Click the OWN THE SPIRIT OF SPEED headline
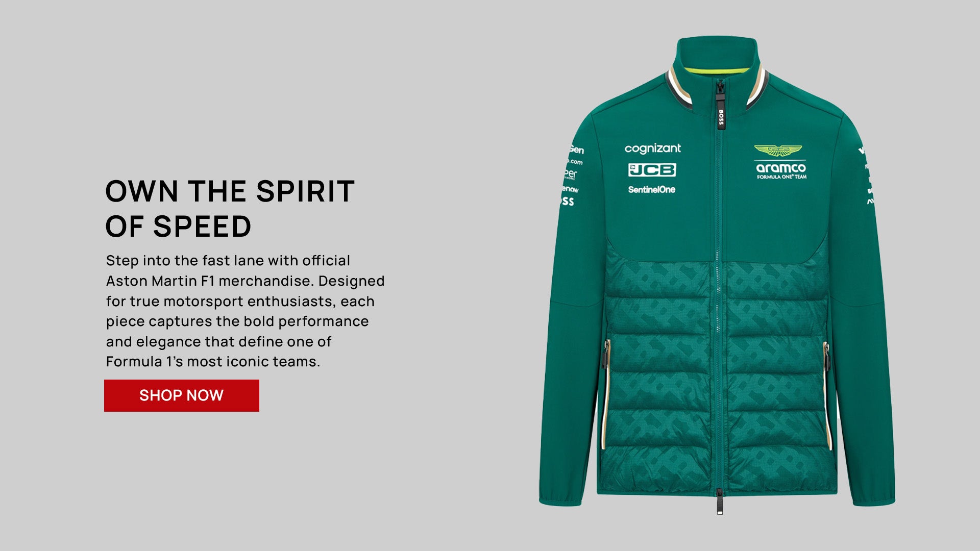Image resolution: width=980 pixels, height=551 pixels. point(230,209)
